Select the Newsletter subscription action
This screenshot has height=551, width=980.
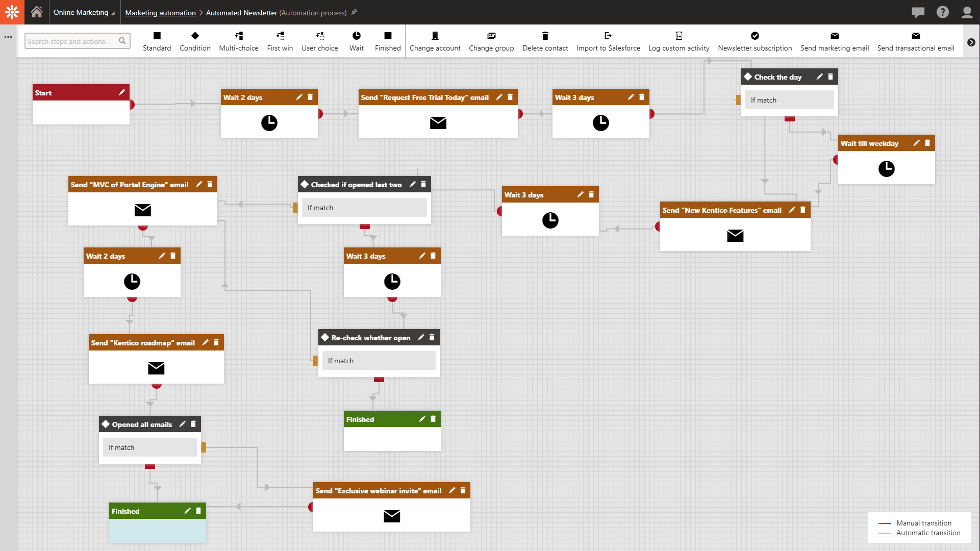(x=755, y=41)
